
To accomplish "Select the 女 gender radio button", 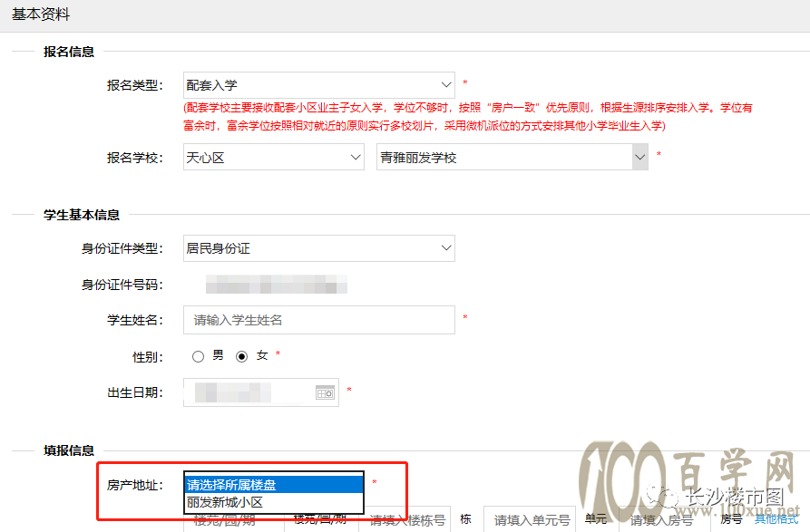I will [242, 356].
